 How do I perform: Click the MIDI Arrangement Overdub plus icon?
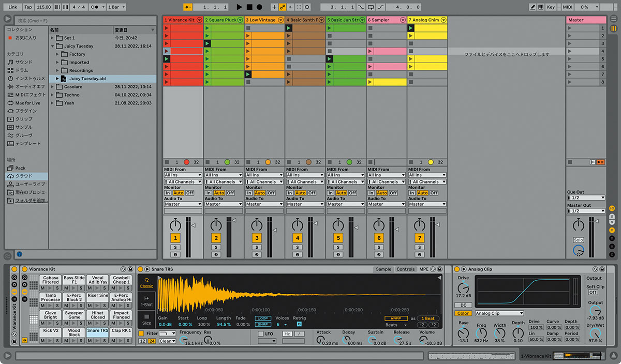(274, 7)
